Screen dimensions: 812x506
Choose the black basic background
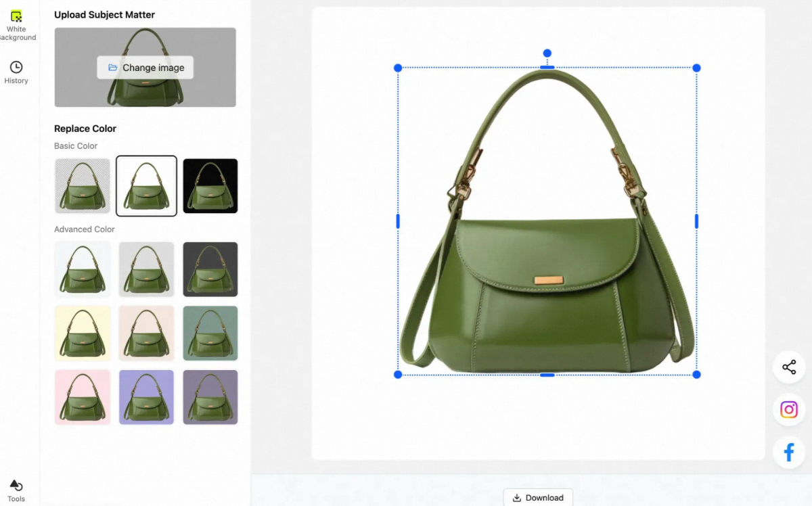tap(210, 186)
